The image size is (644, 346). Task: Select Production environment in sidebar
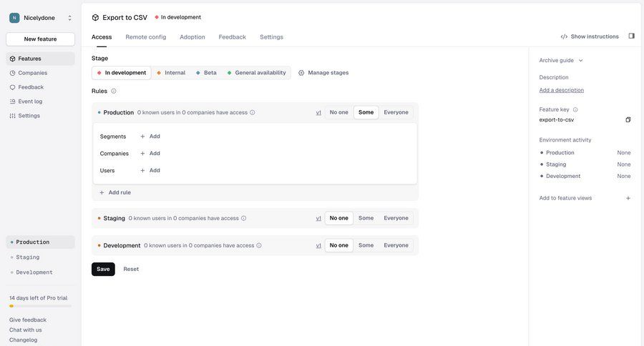pyautogui.click(x=40, y=242)
